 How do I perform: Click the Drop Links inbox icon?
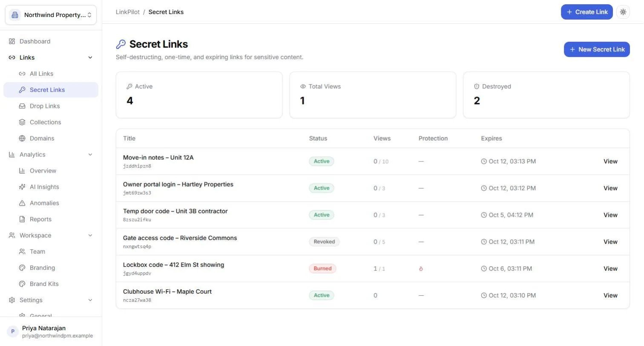pyautogui.click(x=22, y=106)
